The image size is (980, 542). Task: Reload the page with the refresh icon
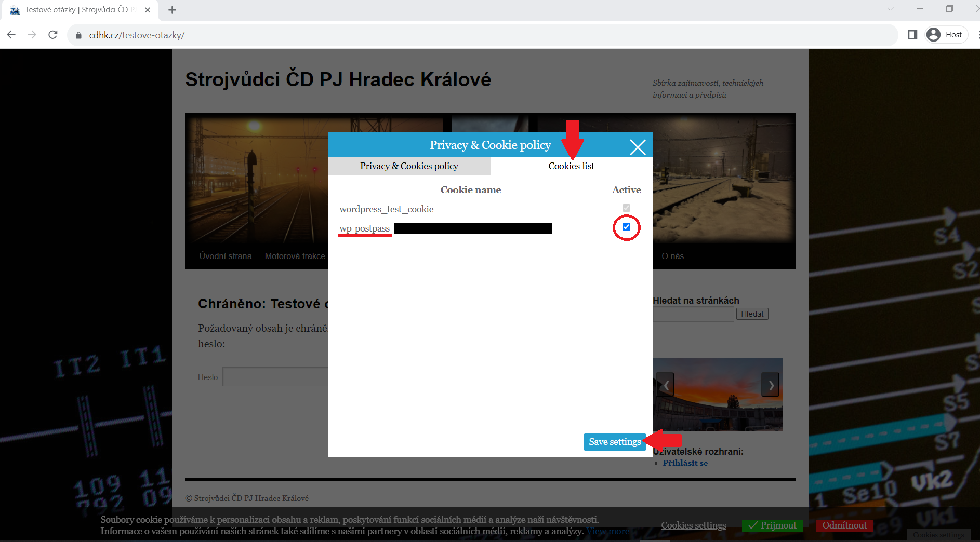(52, 35)
